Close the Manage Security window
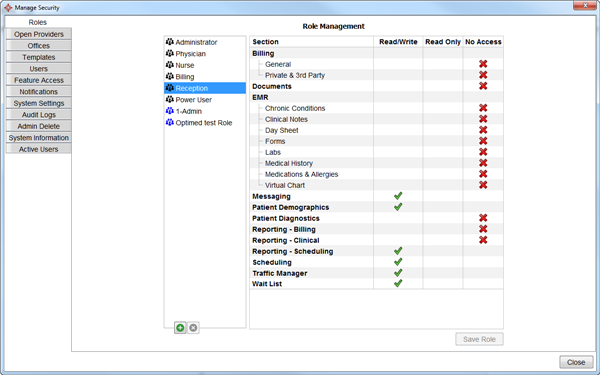This screenshot has width=600, height=375. tap(585, 5)
